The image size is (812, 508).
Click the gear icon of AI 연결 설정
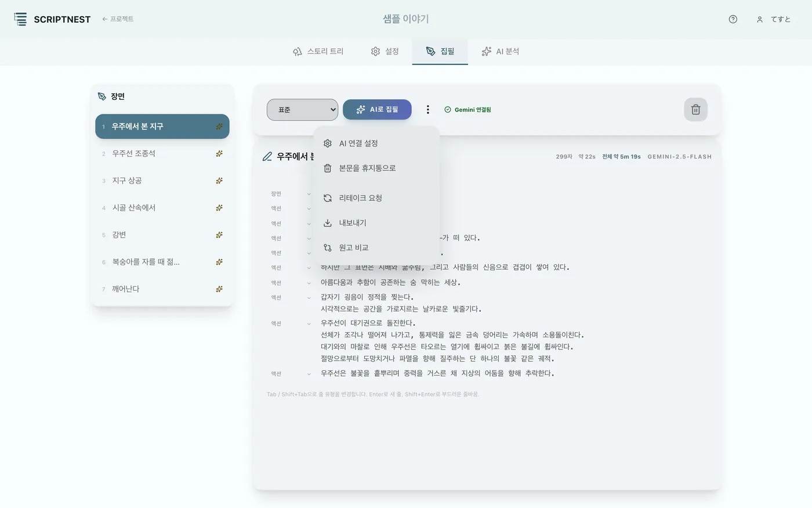(328, 143)
